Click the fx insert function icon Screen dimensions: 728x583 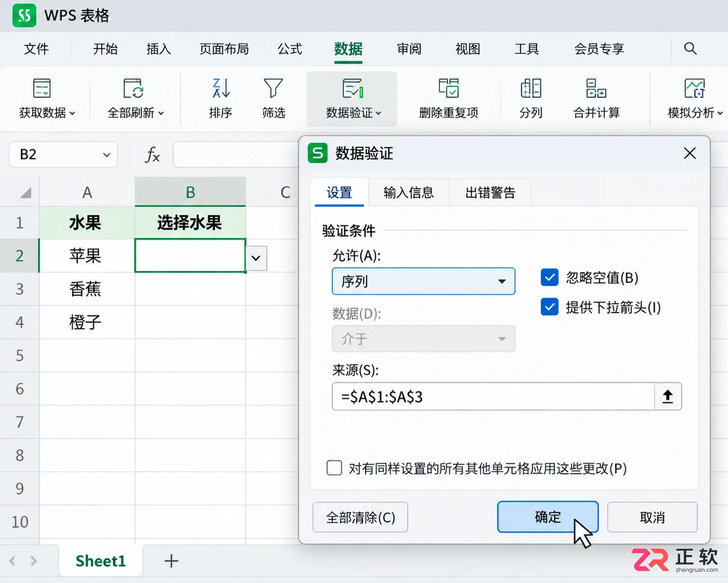point(152,154)
